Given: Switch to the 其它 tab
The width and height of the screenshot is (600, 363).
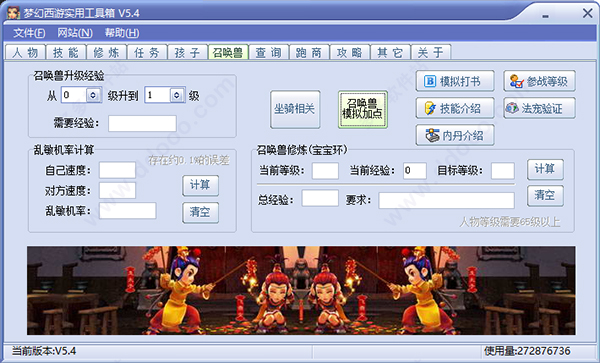Looking at the screenshot, I should [x=390, y=52].
